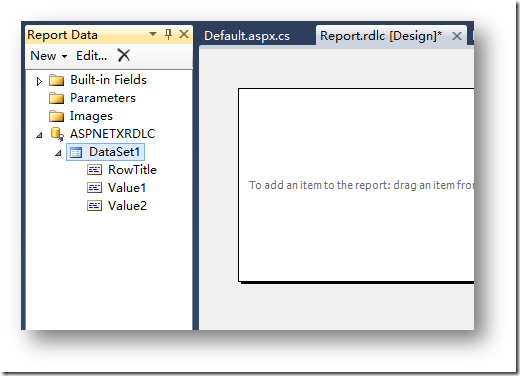The width and height of the screenshot is (520, 376).
Task: Collapse the DataSet1 node
Action: tap(58, 153)
